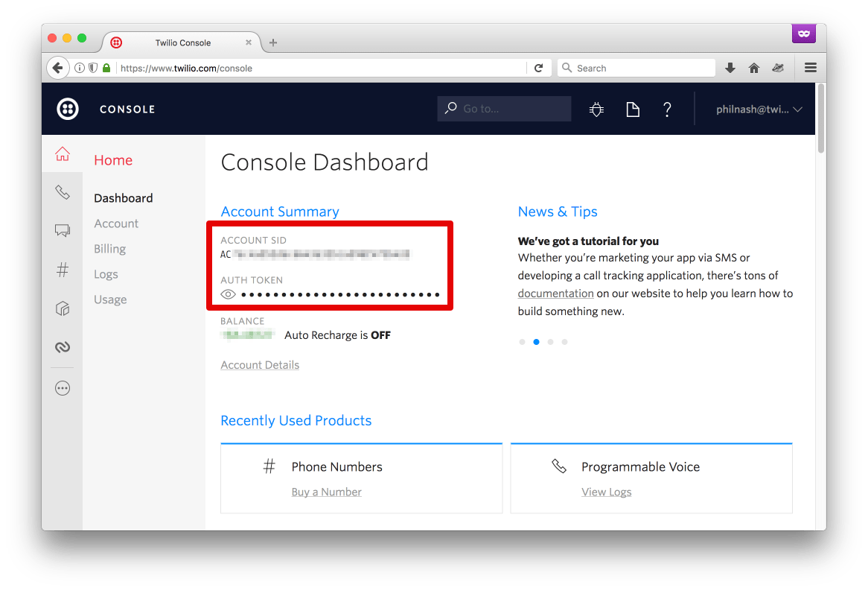This screenshot has height=590, width=868.
Task: Open the docs page icon in the header
Action: pos(633,110)
